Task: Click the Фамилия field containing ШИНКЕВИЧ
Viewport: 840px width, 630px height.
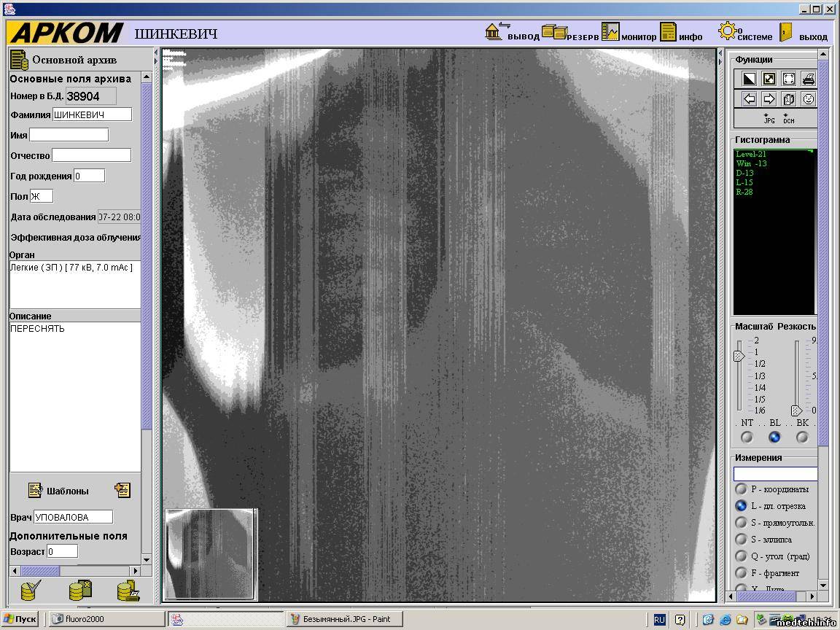Action: pos(92,114)
